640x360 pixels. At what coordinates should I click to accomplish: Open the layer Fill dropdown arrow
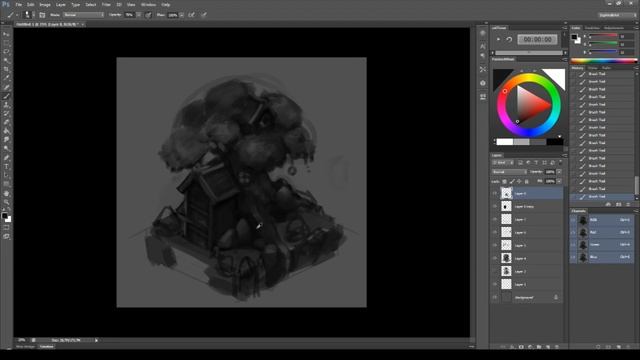coord(559,181)
